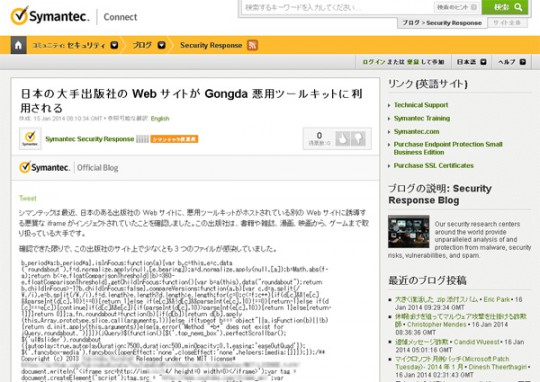This screenshot has width=540, height=382.
Task: Open the Christopher Mendes blog post
Action: (x=461, y=320)
